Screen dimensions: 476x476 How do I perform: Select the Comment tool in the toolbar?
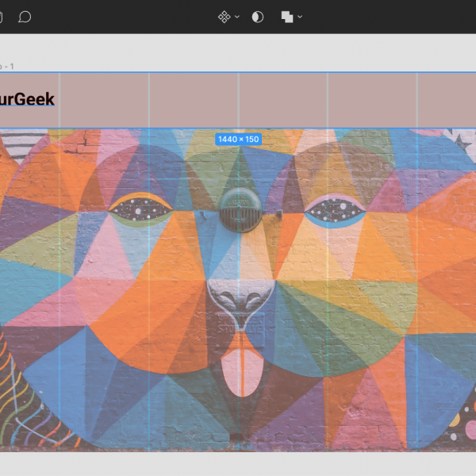pos(25,17)
